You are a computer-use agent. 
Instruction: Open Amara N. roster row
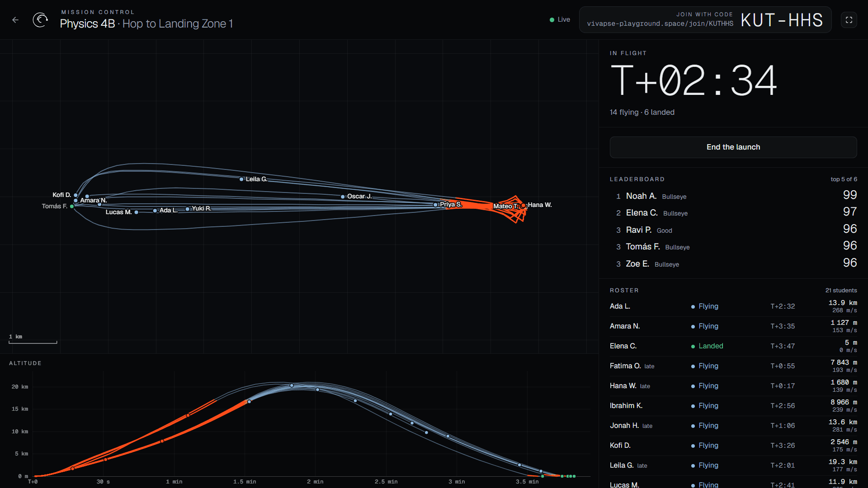click(x=733, y=326)
